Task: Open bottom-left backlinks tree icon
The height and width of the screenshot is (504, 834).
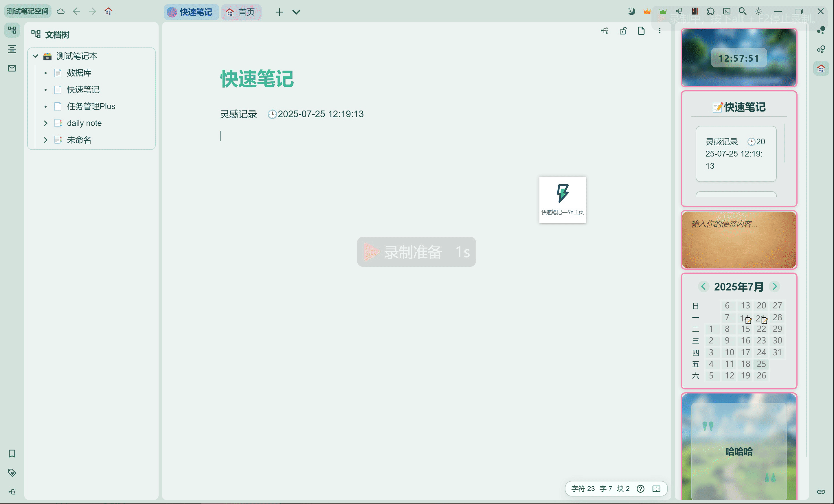Action: [x=12, y=492]
